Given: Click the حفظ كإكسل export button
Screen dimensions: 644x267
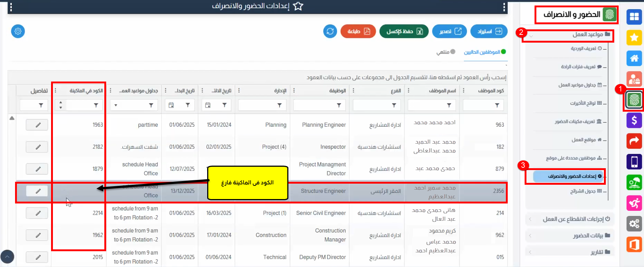Looking at the screenshot, I should pyautogui.click(x=404, y=31).
